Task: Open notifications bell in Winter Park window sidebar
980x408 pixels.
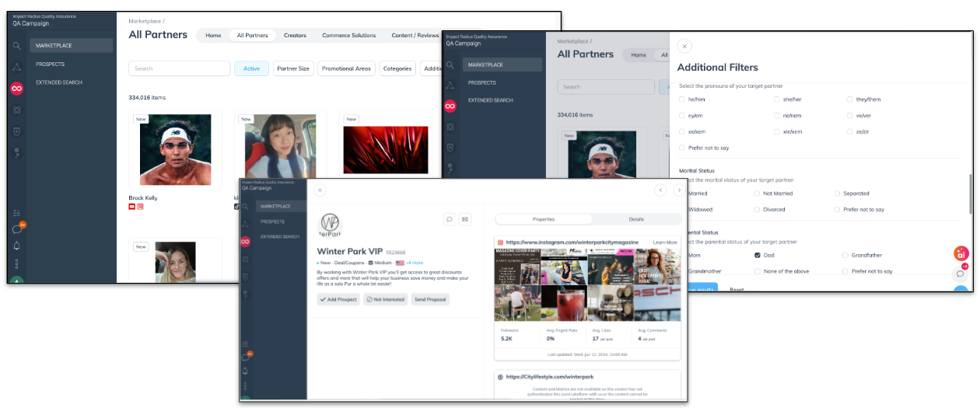Action: (x=245, y=371)
